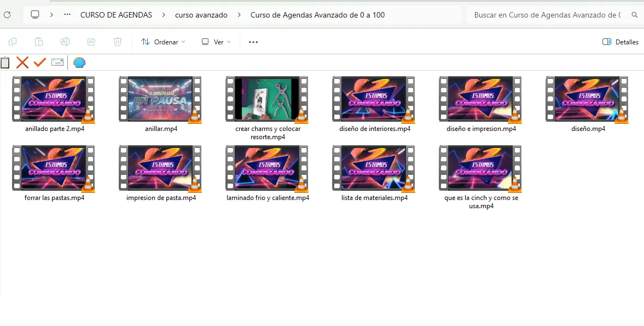Click the trash Delete icon in toolbar
The image size is (644, 326).
pos(118,42)
